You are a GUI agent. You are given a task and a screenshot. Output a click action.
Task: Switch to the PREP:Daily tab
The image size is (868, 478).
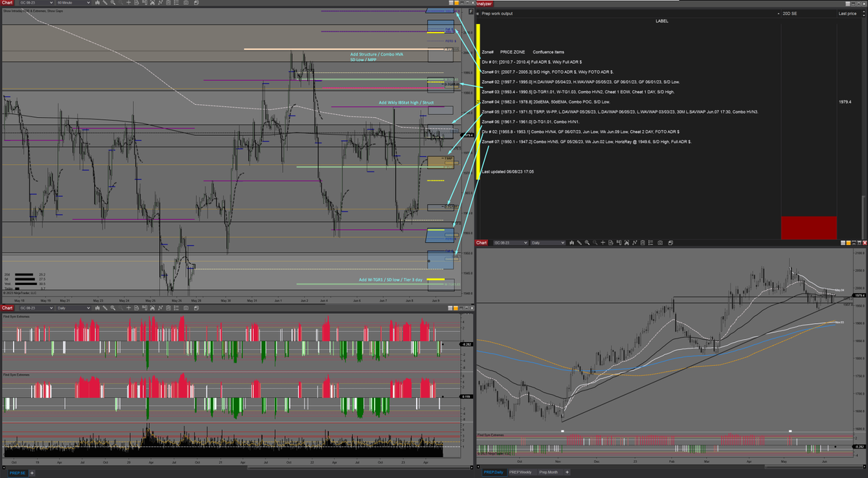(x=494, y=473)
